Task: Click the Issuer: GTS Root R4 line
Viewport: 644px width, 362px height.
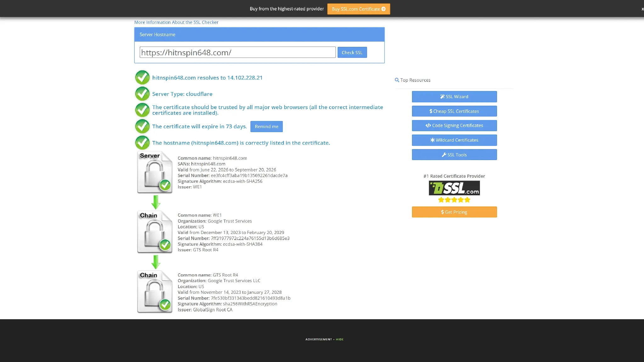Action: point(198,250)
